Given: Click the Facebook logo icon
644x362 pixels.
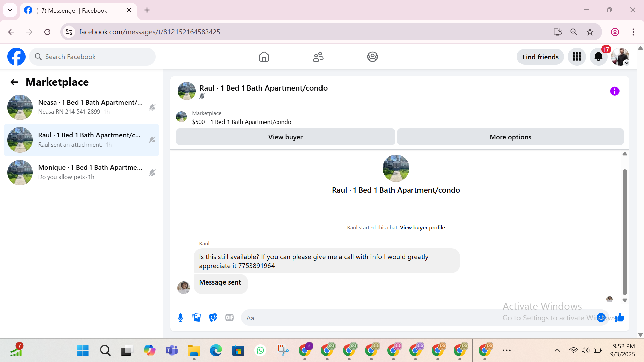Looking at the screenshot, I should tap(16, 57).
